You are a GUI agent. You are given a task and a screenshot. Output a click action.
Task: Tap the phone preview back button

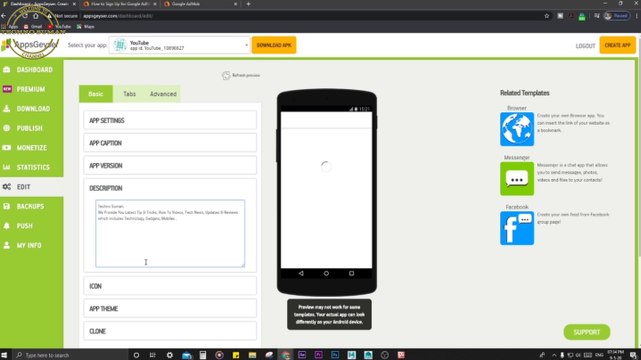(x=301, y=273)
